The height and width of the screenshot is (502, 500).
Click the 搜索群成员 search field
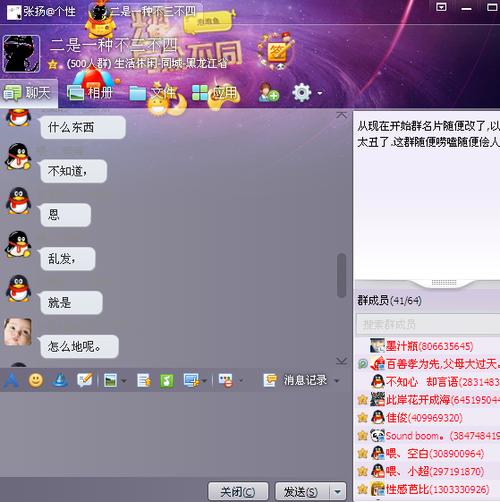tap(428, 324)
